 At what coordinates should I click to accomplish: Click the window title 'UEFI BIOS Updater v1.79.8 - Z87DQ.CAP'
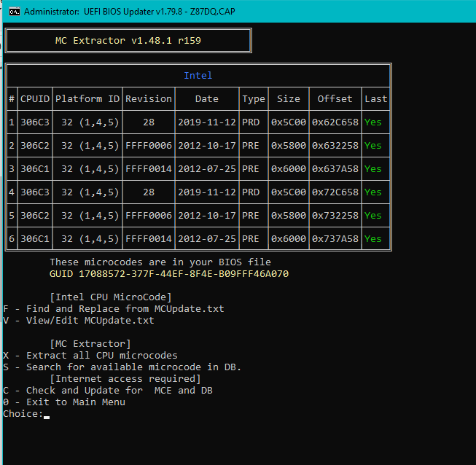160,12
